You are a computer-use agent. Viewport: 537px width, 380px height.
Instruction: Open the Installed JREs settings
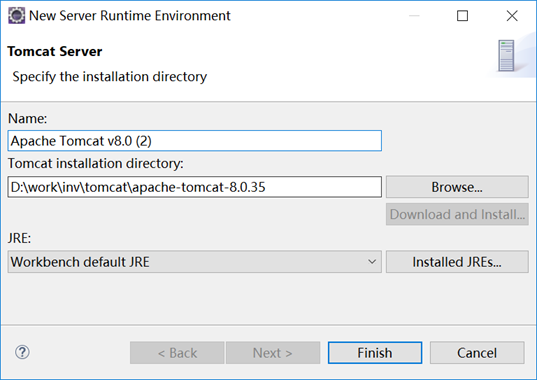[x=457, y=262]
